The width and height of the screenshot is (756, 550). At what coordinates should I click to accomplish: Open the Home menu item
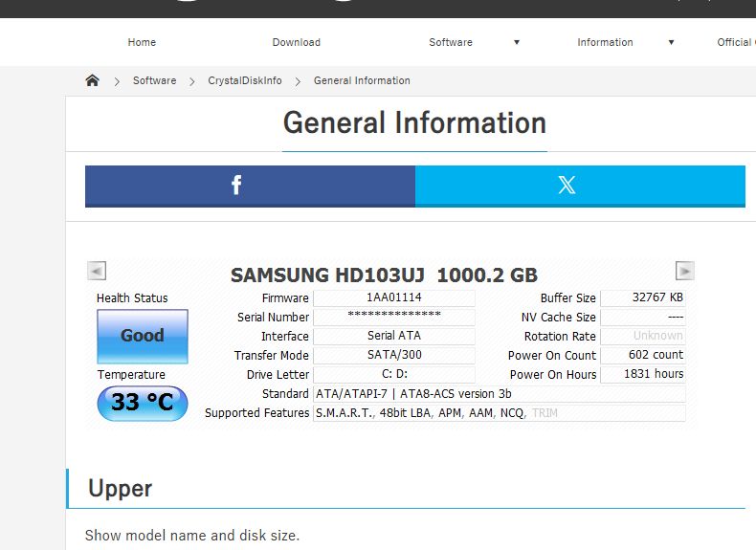[x=142, y=42]
